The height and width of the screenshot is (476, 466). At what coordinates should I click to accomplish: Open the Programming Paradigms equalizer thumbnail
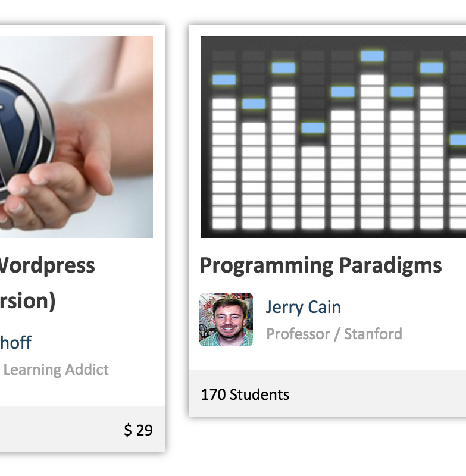click(x=333, y=137)
